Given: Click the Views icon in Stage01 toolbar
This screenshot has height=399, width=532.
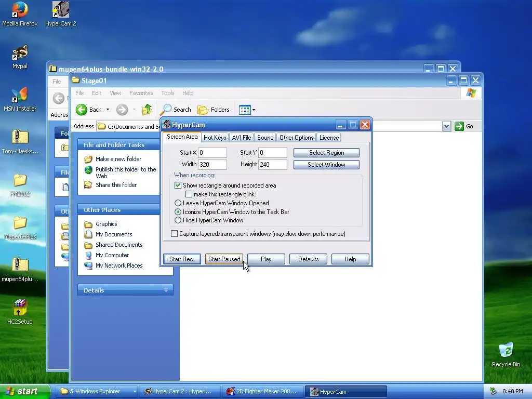Looking at the screenshot, I should pyautogui.click(x=244, y=110).
